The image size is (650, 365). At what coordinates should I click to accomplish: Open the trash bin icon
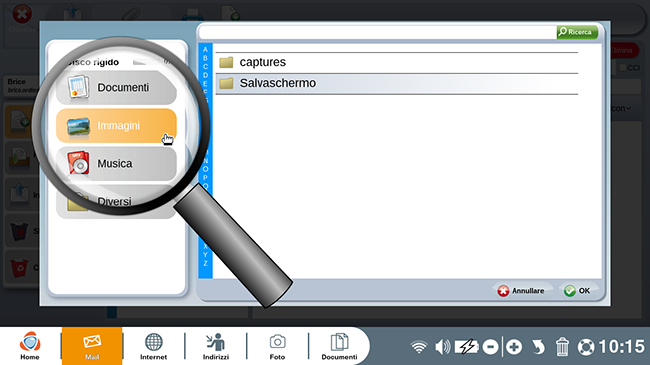click(562, 347)
